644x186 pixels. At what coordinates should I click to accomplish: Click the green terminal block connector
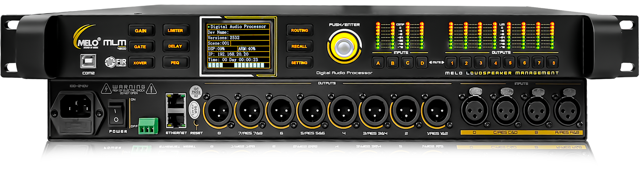(x=148, y=127)
